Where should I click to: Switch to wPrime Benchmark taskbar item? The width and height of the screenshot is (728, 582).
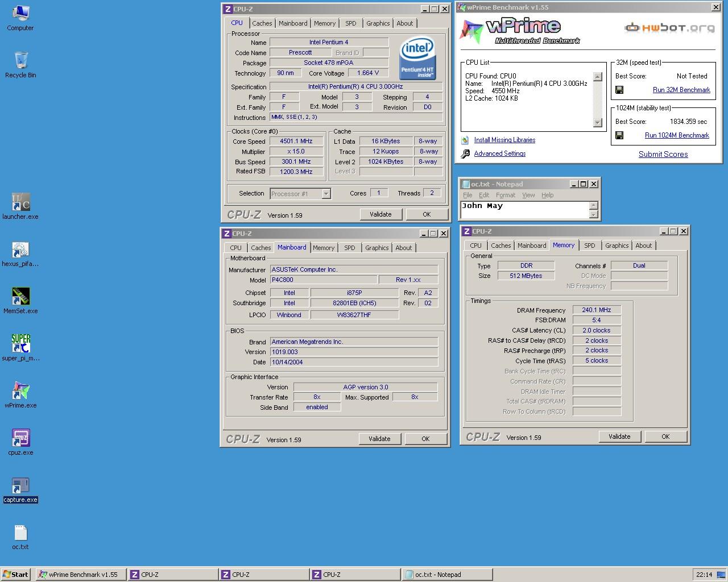80,575
